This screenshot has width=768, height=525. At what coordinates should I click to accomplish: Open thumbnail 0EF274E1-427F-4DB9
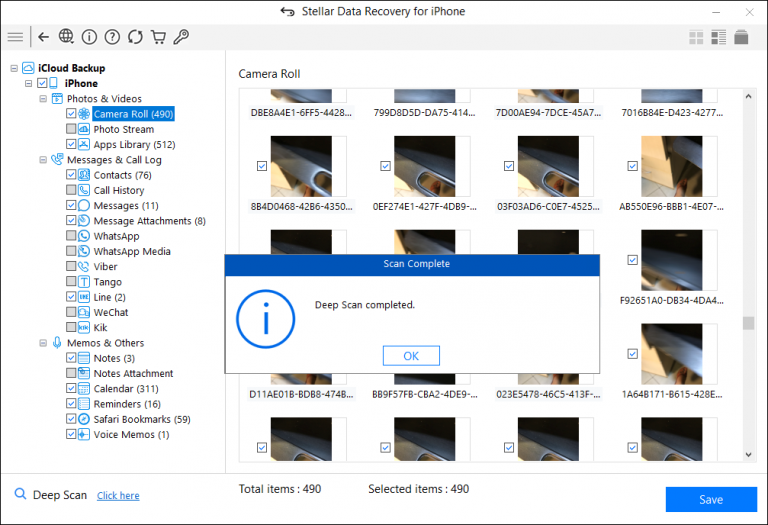tap(425, 167)
